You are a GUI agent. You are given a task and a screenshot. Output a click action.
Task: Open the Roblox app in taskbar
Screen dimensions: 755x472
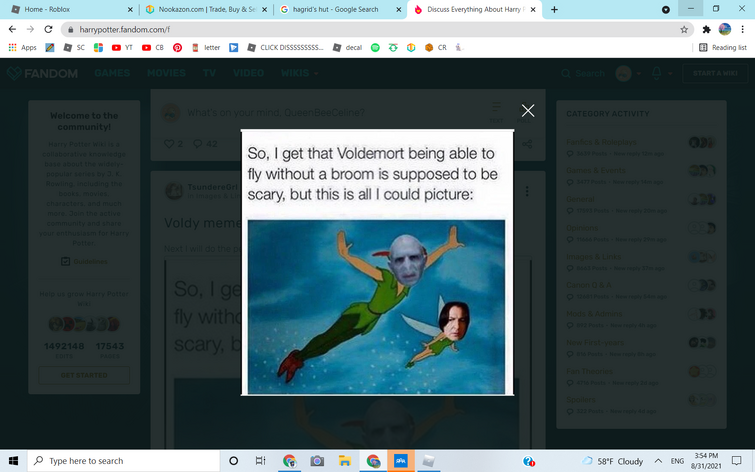428,461
